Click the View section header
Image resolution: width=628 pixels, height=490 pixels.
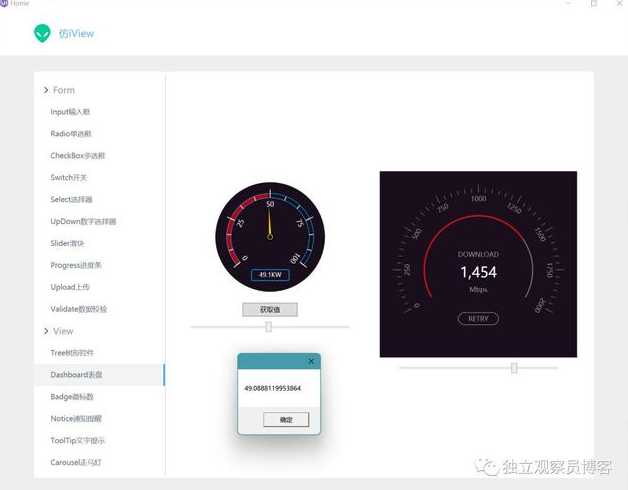coord(63,331)
